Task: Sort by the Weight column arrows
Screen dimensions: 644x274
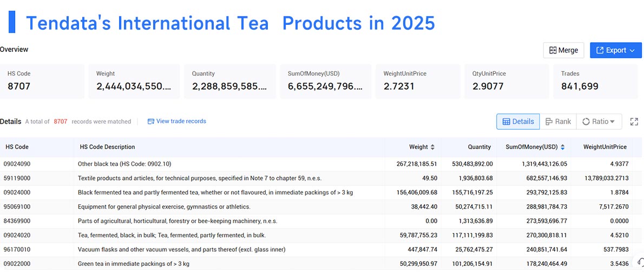Action: pyautogui.click(x=432, y=147)
